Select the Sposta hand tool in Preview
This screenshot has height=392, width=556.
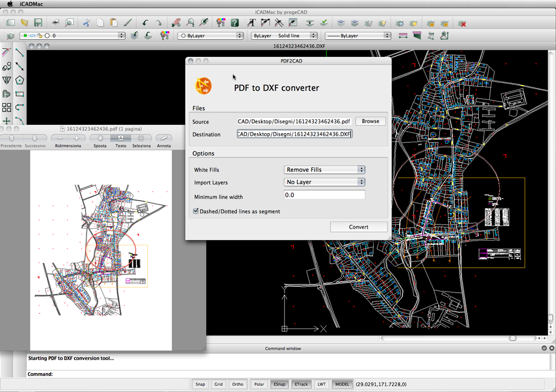[100, 138]
